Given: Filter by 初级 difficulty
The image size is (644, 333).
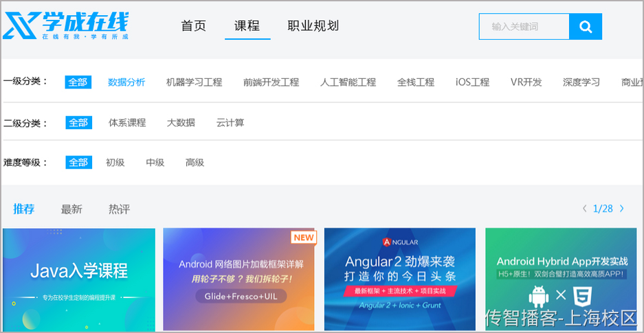Looking at the screenshot, I should click(115, 163).
